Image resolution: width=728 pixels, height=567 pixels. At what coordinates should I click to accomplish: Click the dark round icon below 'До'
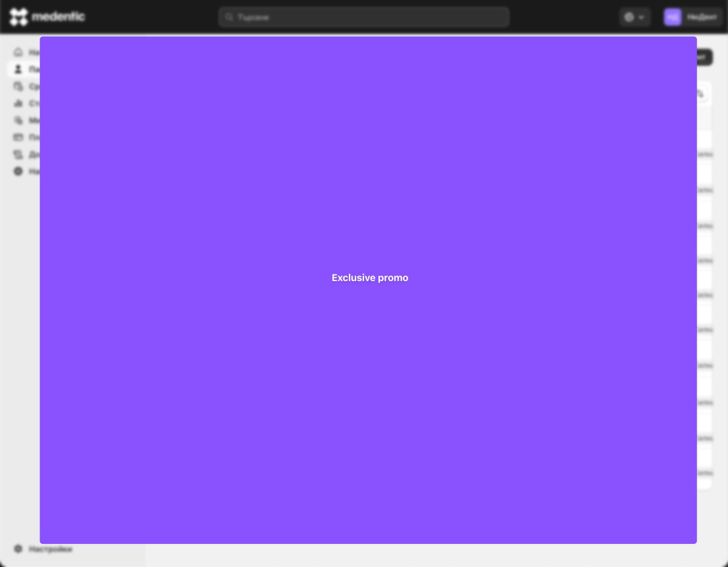(18, 171)
